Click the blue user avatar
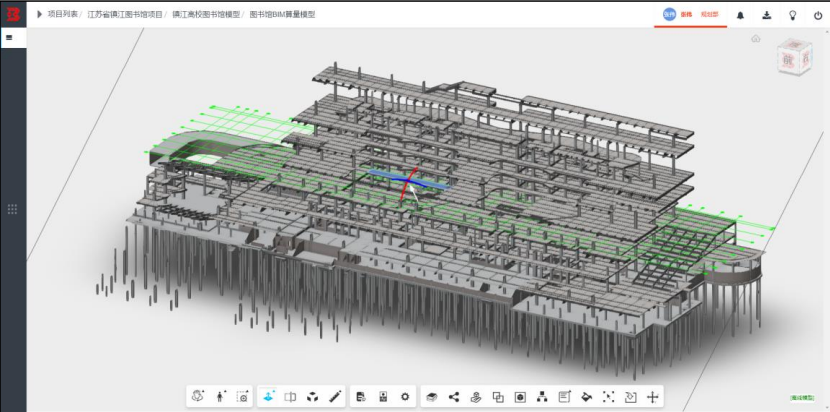The height and width of the screenshot is (412, 830). pos(669,14)
